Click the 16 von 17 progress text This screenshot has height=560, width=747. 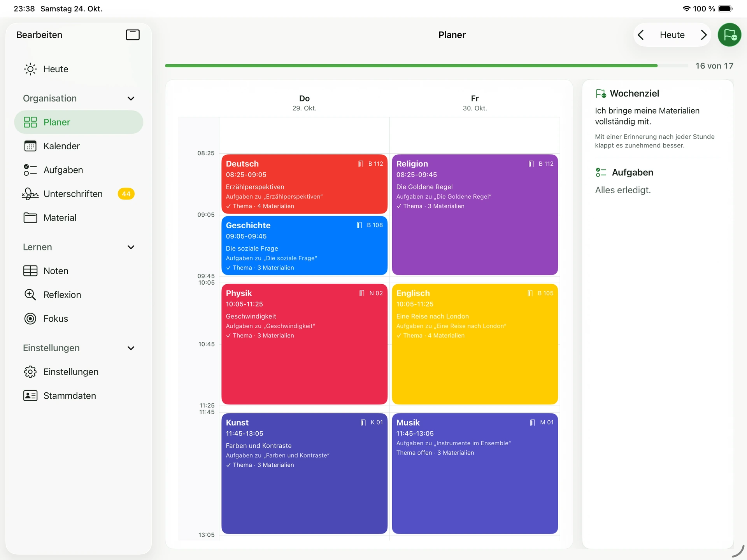[714, 66]
